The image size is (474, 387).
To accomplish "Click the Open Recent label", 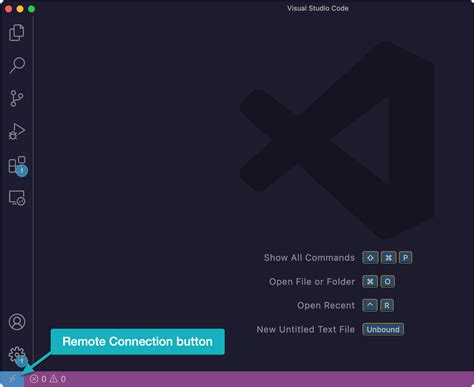I will click(326, 305).
